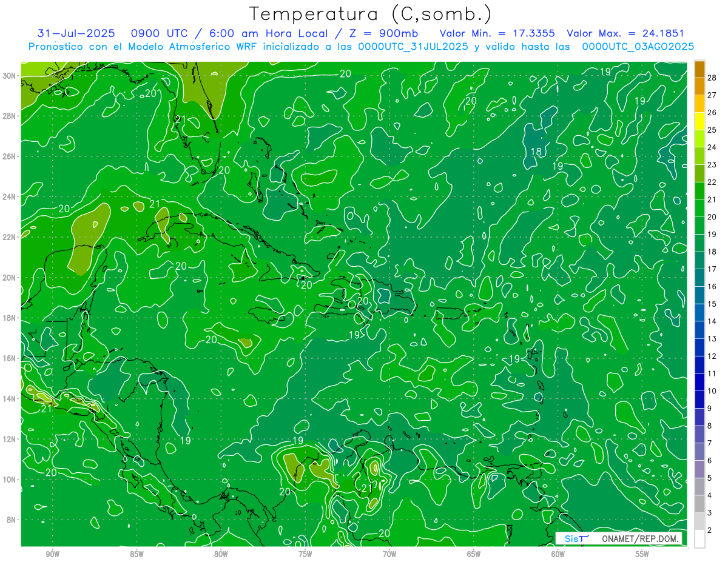Viewport: 728px width, 562px height.
Task: Click the colorbar value '7'
Action: tap(710, 443)
